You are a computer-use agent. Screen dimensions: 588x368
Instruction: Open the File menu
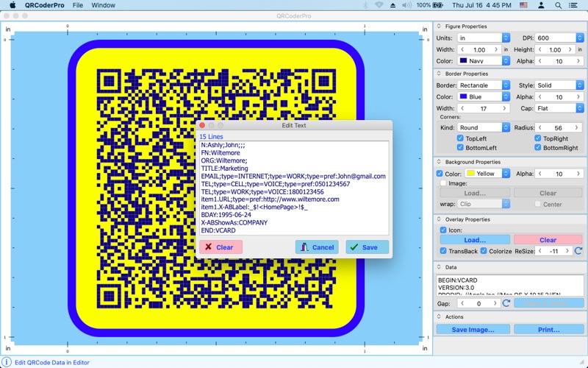coord(78,5)
